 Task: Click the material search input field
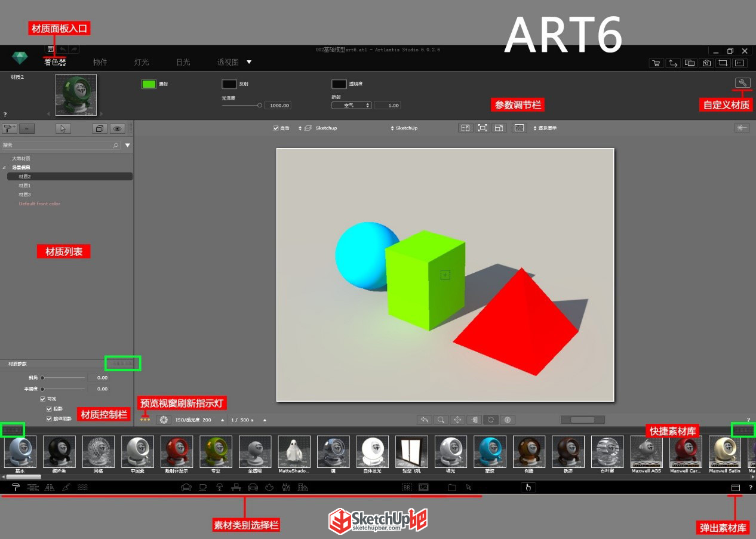click(60, 145)
